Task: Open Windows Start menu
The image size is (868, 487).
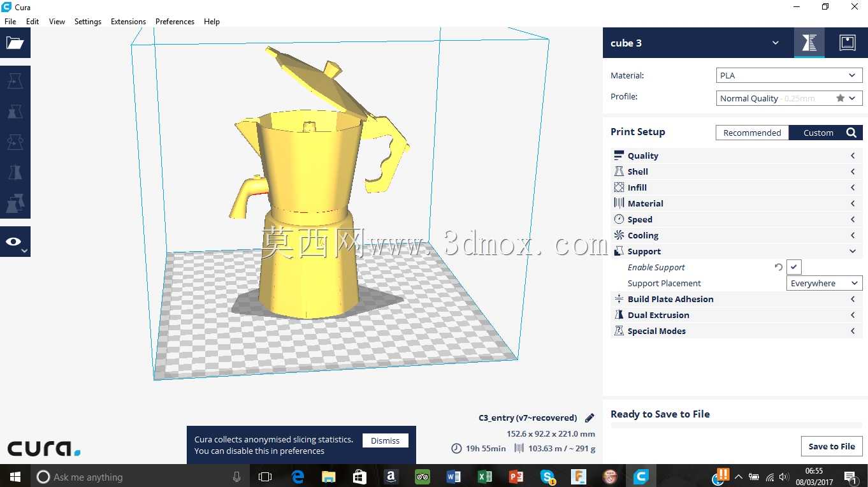Action: coord(15,477)
